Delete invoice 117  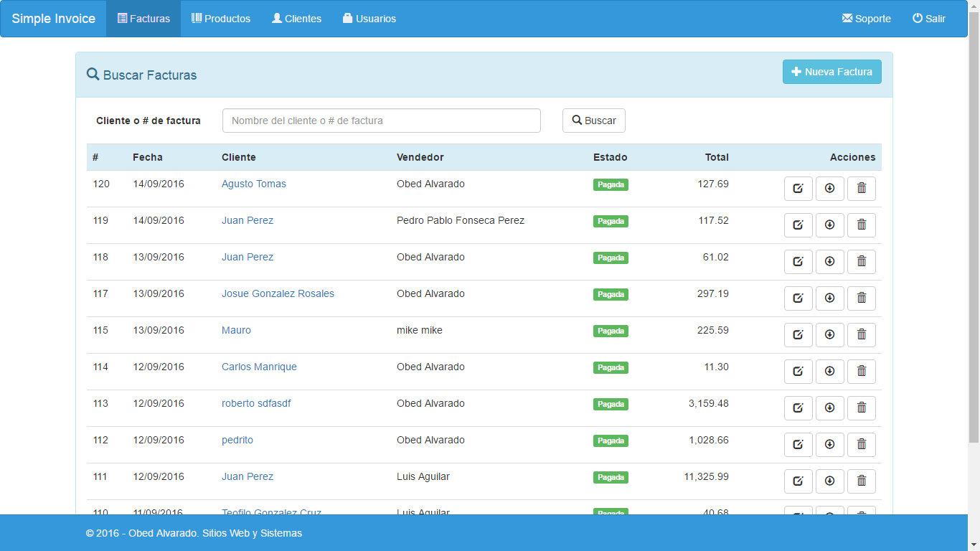[x=862, y=298]
